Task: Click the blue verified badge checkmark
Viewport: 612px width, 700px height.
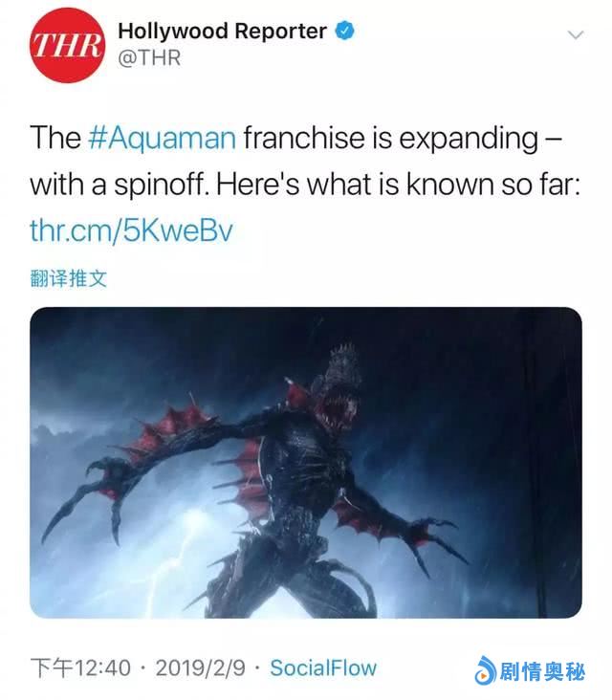Action: 344,31
